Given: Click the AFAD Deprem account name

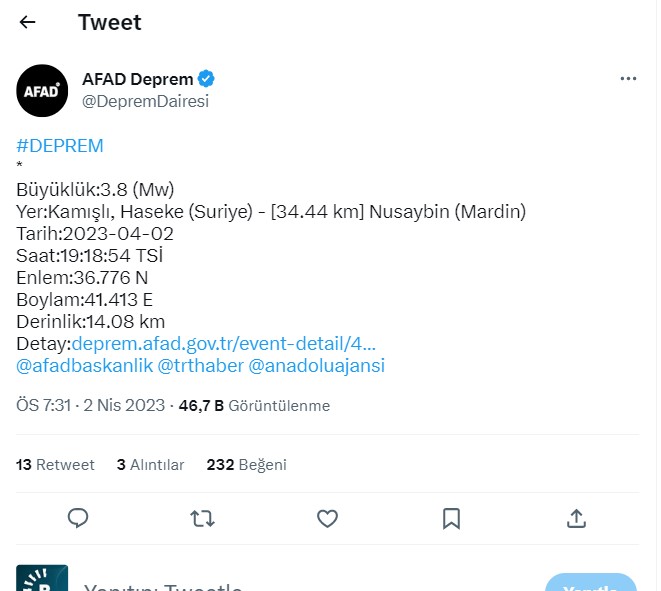Looking at the screenshot, I should tap(137, 79).
